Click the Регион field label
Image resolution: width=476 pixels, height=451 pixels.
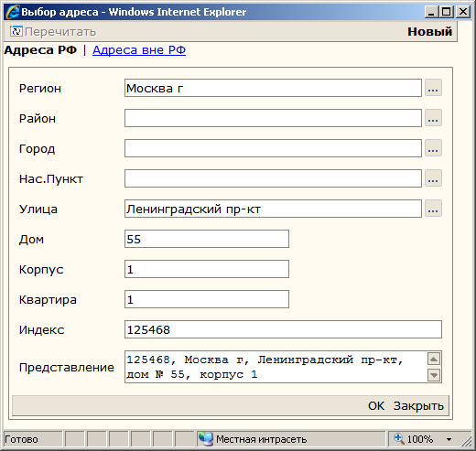coord(40,89)
